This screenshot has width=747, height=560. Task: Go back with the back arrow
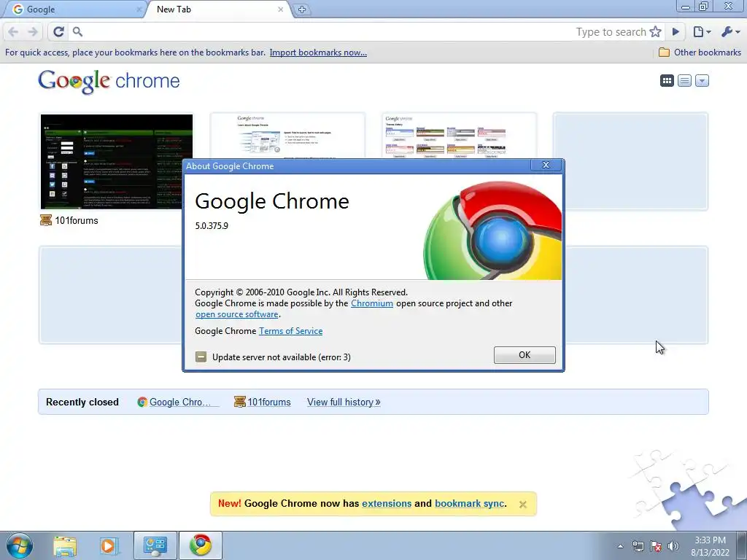[13, 32]
